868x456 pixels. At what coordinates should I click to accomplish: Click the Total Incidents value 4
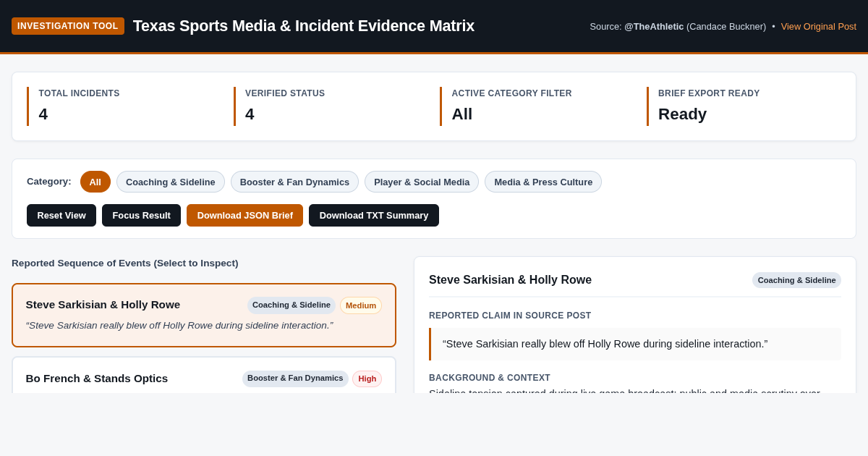(x=43, y=114)
